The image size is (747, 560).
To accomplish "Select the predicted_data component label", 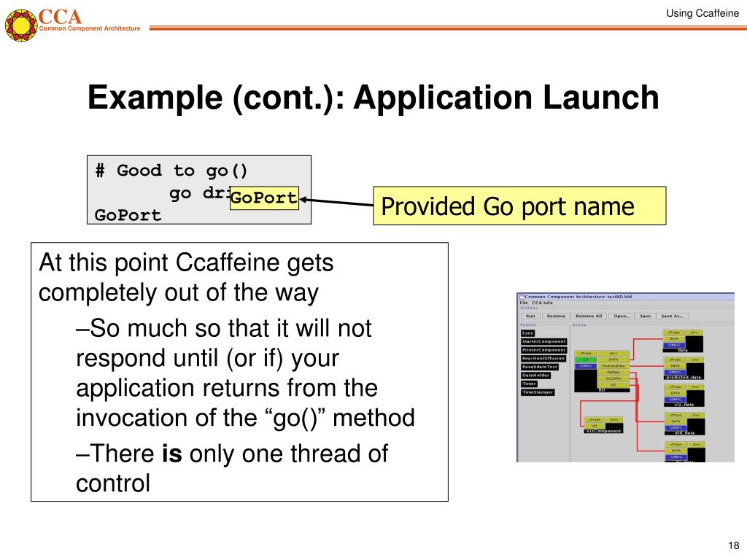I will (684, 378).
